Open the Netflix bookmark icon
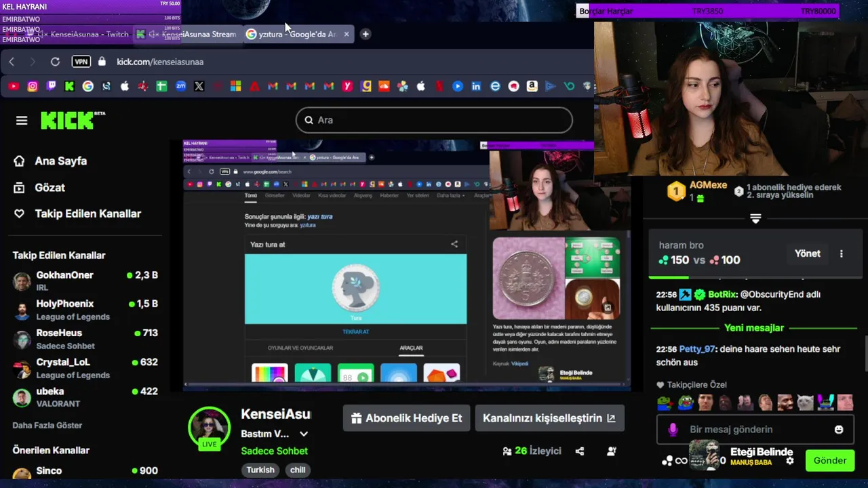The image size is (868, 488). (x=439, y=86)
